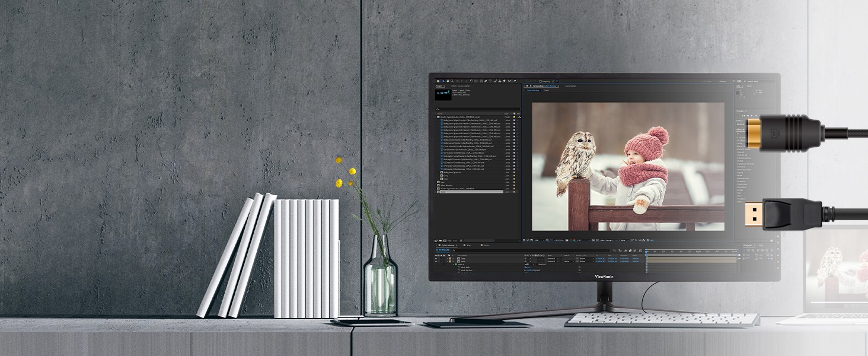Toggle the Snapping checkbox in the toolbar
The width and height of the screenshot is (868, 356).
click(x=540, y=81)
